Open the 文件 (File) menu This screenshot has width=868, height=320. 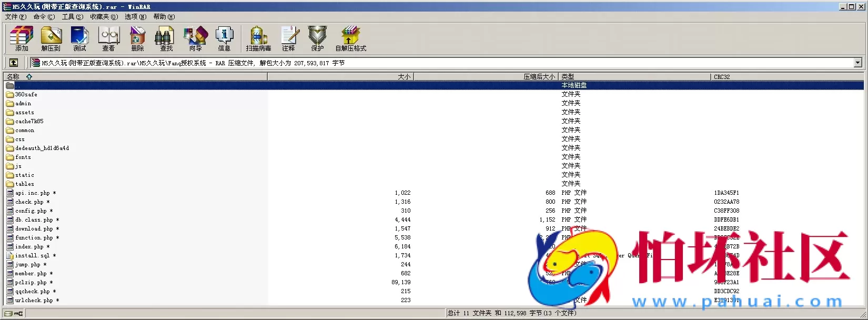click(x=15, y=17)
